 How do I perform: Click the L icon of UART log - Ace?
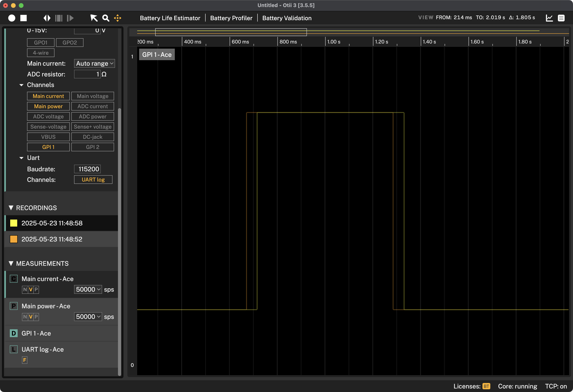pyautogui.click(x=14, y=349)
